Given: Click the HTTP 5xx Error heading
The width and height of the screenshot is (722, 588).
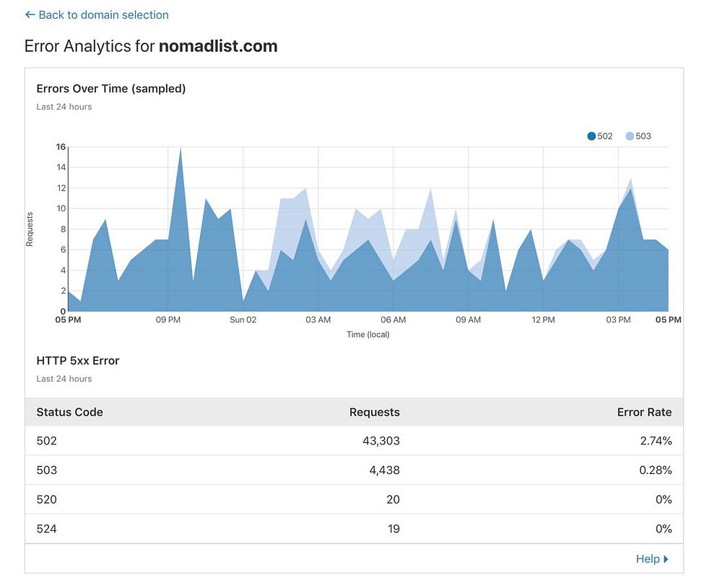Looking at the screenshot, I should click(x=78, y=361).
